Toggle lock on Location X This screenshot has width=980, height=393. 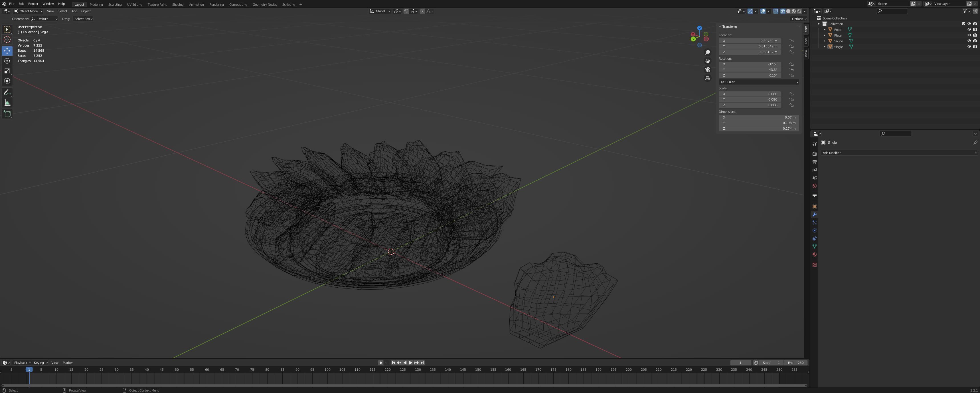(x=791, y=41)
